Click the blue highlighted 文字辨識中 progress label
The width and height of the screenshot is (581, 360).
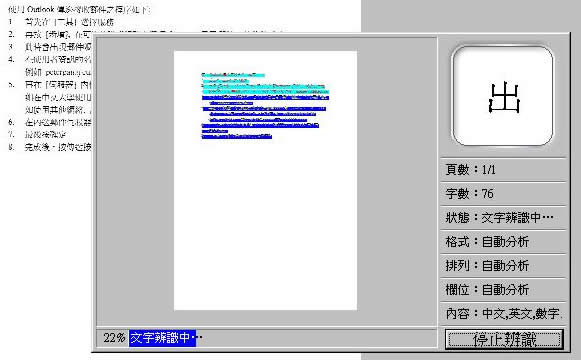162,338
